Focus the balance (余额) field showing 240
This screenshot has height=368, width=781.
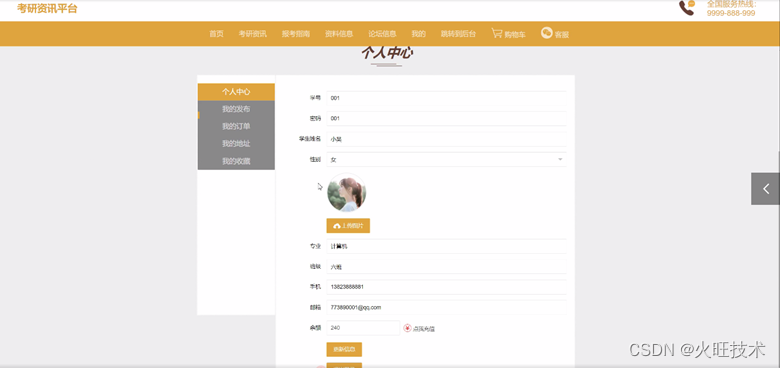(x=363, y=328)
